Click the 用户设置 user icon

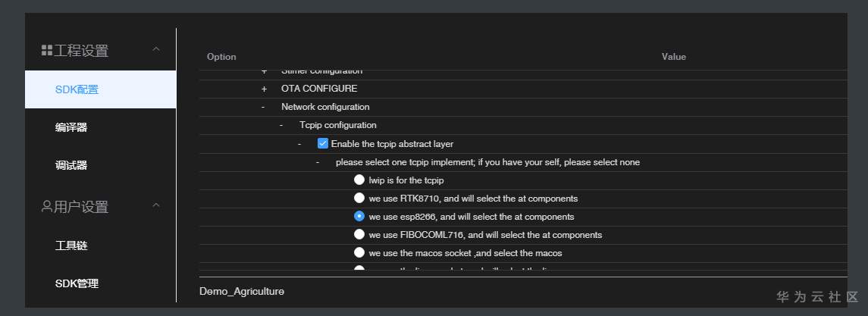pyautogui.click(x=46, y=206)
